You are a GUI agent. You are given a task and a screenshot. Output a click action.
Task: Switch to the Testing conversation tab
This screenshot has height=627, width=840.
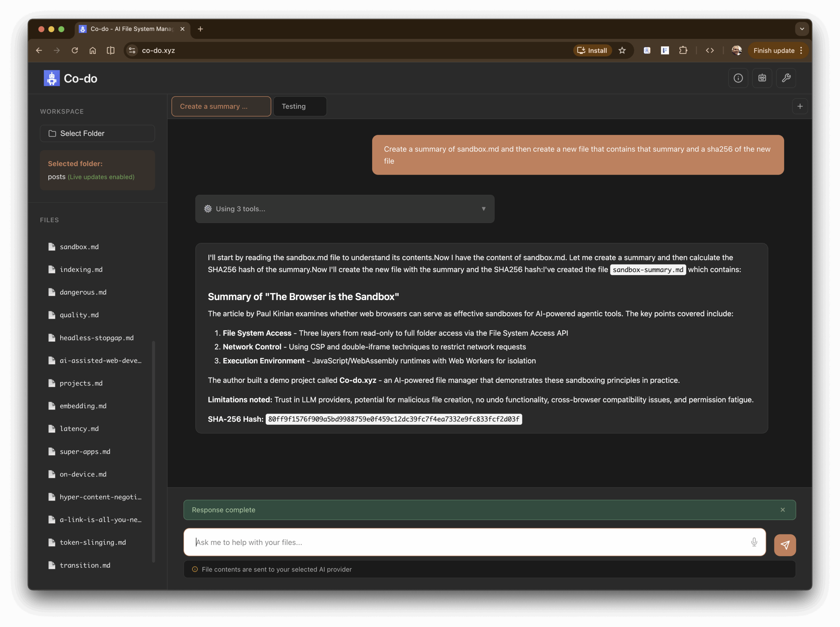coord(299,106)
